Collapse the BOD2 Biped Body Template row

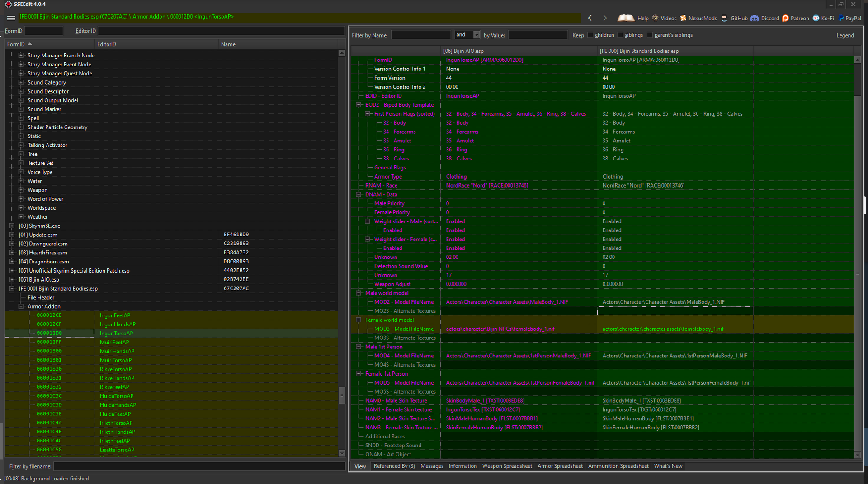[359, 105]
